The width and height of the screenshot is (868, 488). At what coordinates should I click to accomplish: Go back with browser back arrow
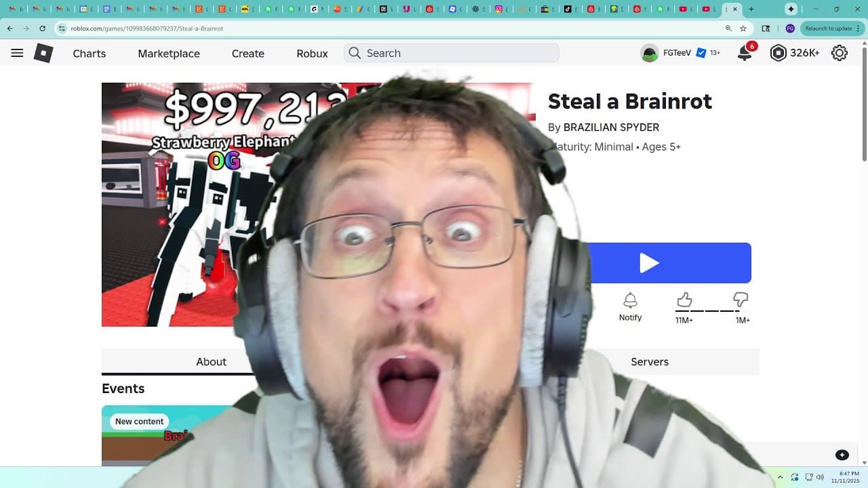click(x=10, y=28)
